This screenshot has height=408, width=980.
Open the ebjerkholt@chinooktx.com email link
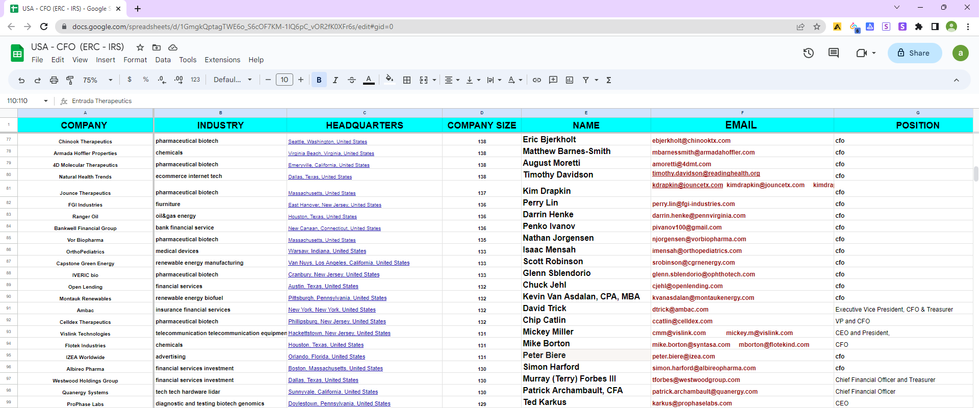[691, 141]
